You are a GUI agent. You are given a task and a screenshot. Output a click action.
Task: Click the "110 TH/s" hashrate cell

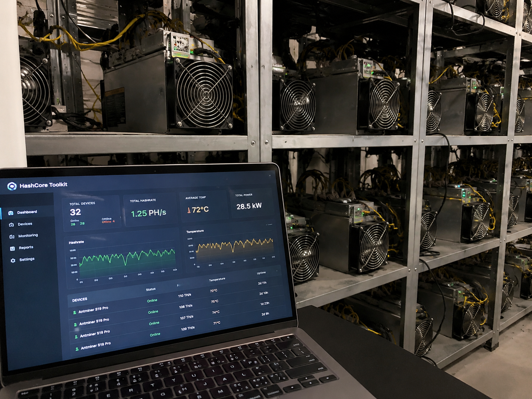pos(184,295)
